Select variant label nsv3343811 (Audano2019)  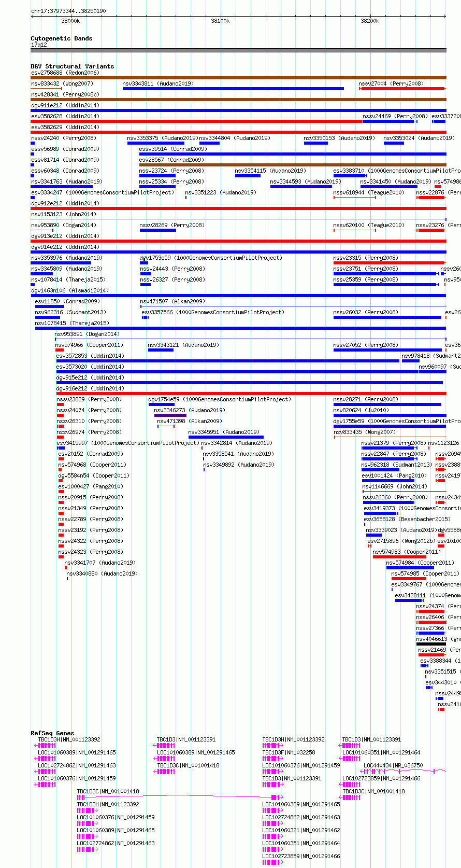158,83
